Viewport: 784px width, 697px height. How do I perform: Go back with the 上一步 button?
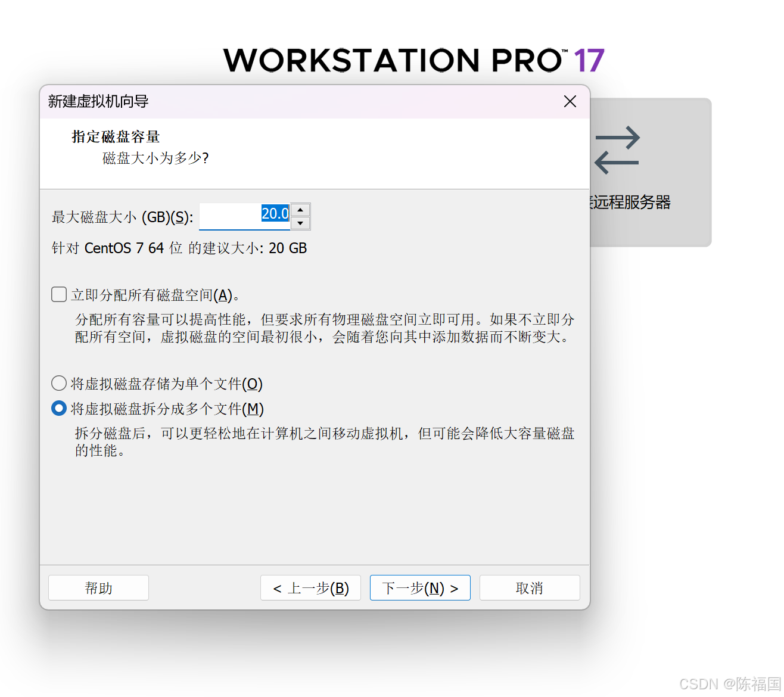(x=310, y=588)
